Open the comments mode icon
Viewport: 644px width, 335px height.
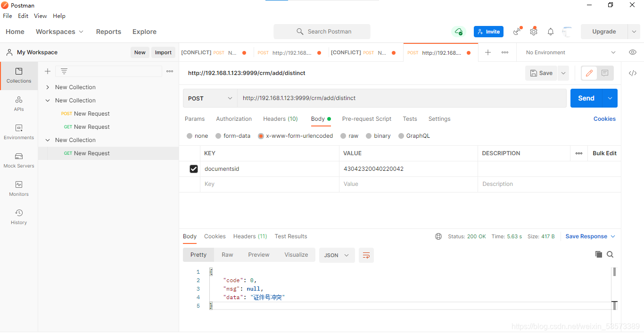[x=605, y=73]
